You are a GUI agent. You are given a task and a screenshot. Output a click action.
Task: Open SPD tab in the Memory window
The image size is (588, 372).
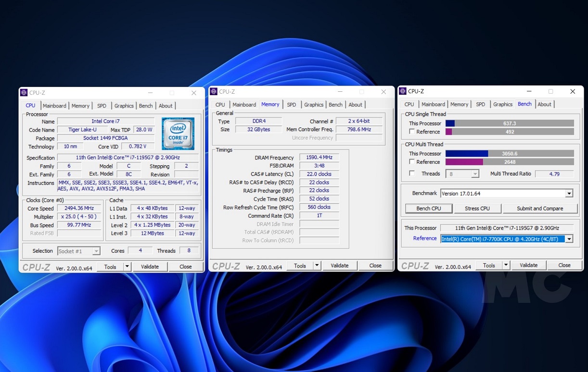coord(292,105)
